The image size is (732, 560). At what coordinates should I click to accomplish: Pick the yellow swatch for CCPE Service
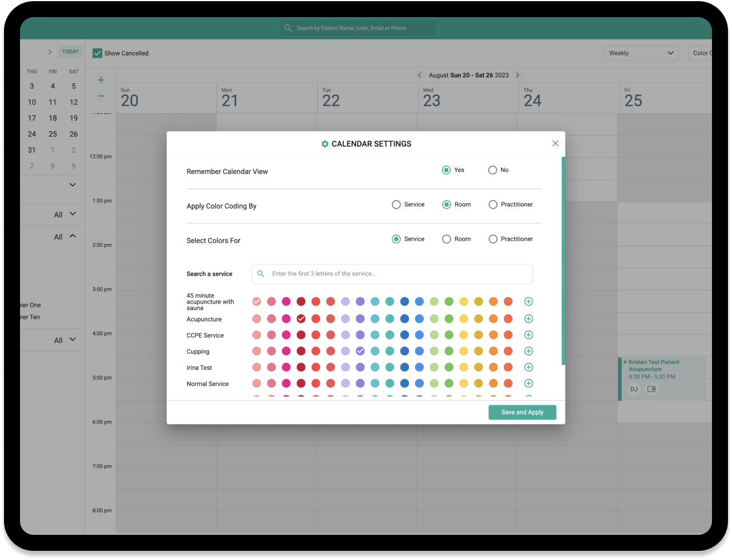click(464, 335)
